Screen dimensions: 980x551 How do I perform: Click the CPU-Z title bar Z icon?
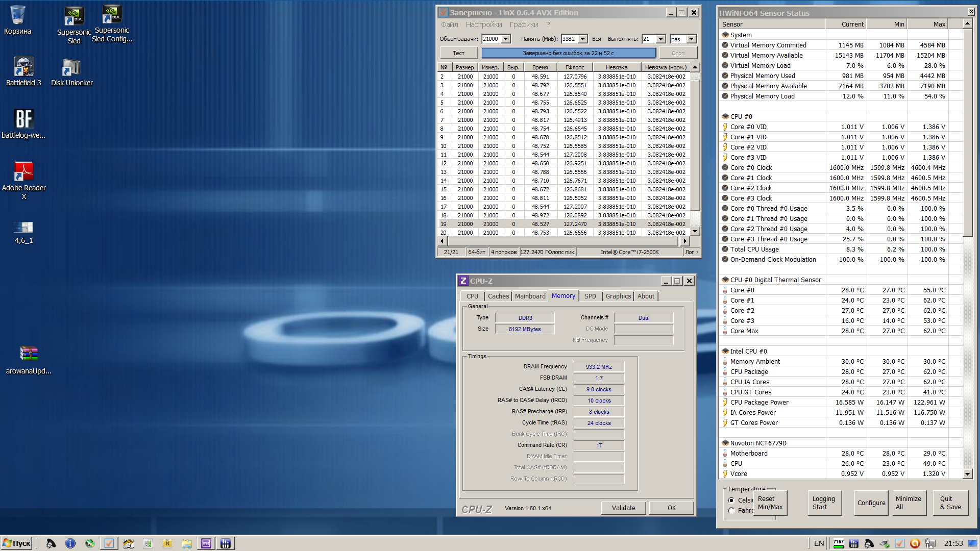click(x=463, y=281)
